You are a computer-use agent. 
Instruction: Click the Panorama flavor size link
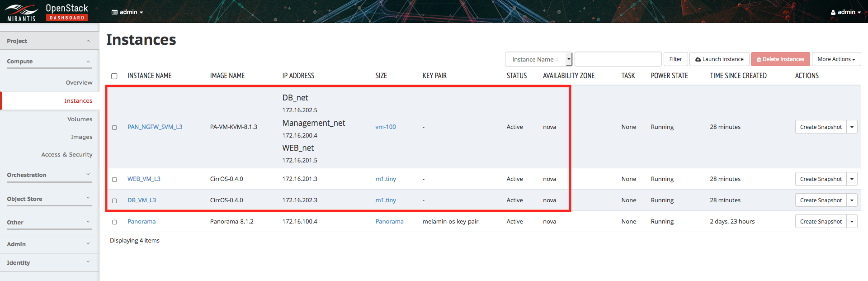tap(389, 222)
